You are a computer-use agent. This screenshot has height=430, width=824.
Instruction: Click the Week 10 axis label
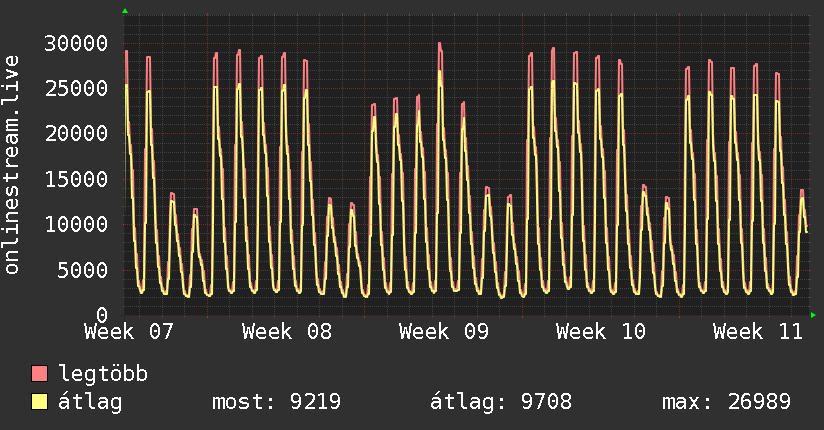click(x=601, y=332)
